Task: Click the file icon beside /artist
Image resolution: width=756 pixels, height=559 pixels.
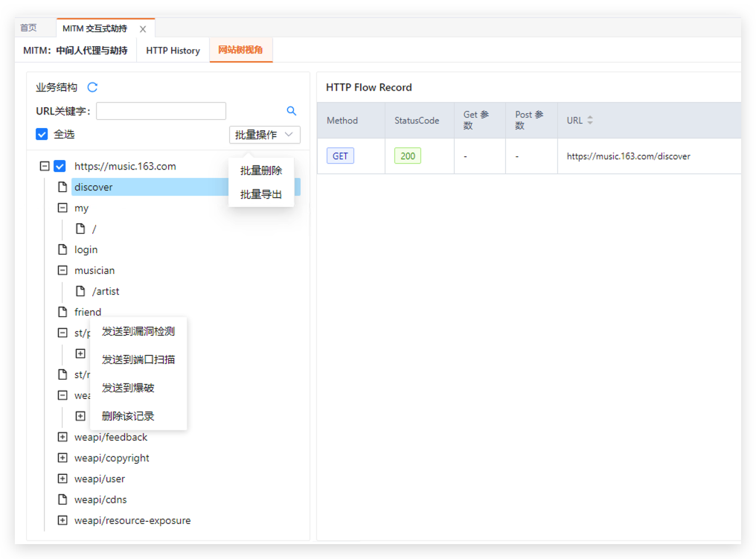Action: 81,291
